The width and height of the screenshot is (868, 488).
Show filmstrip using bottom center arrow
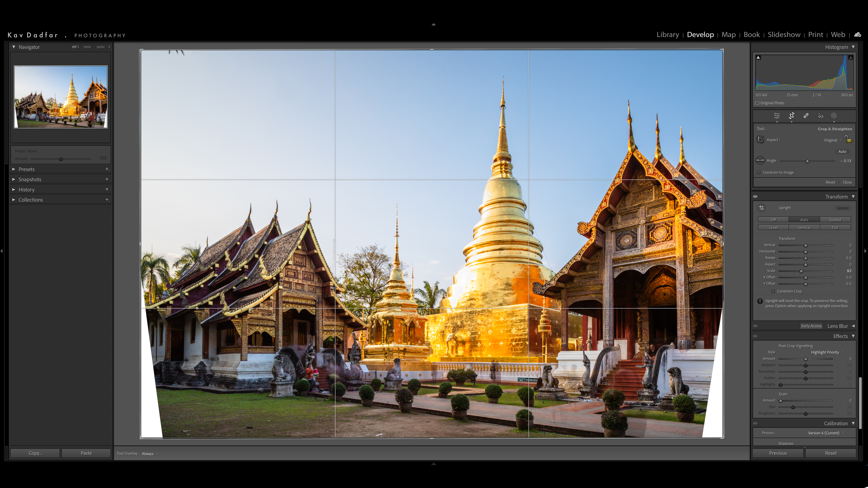click(x=434, y=464)
